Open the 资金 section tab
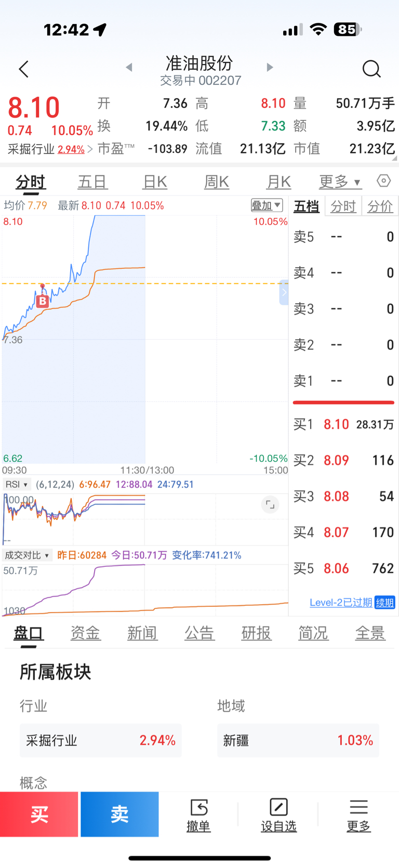Viewport: 399px width, 868px height. [x=85, y=633]
